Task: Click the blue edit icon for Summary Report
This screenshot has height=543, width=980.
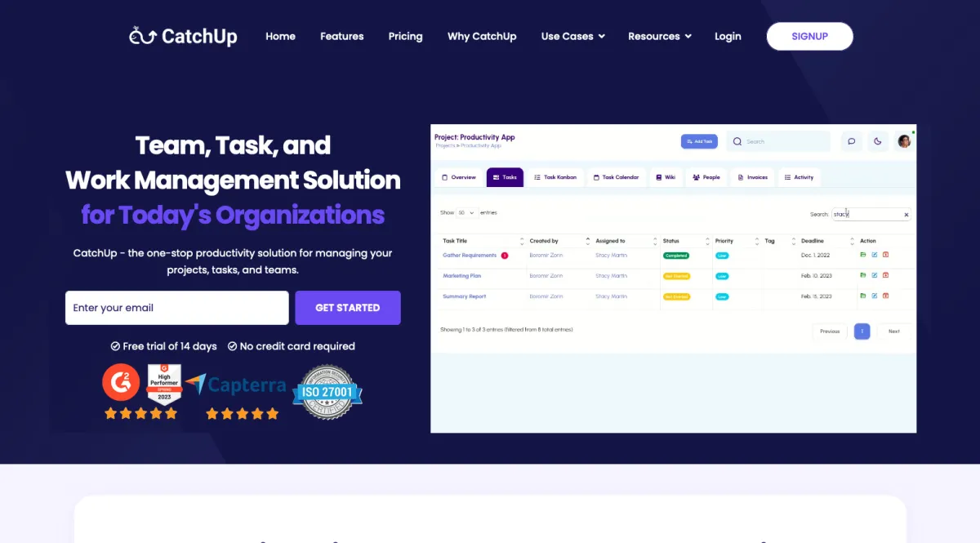Action: point(874,296)
